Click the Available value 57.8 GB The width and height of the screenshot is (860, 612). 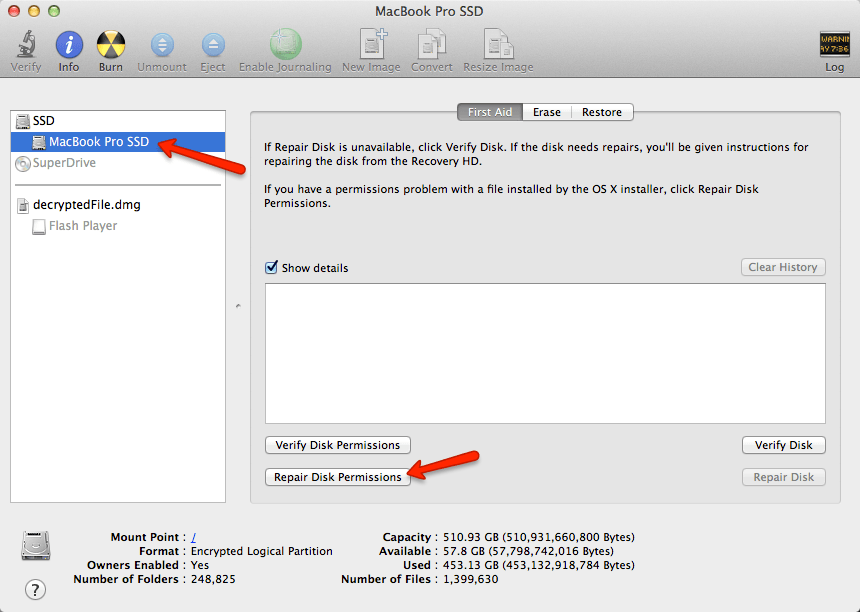(x=528, y=551)
